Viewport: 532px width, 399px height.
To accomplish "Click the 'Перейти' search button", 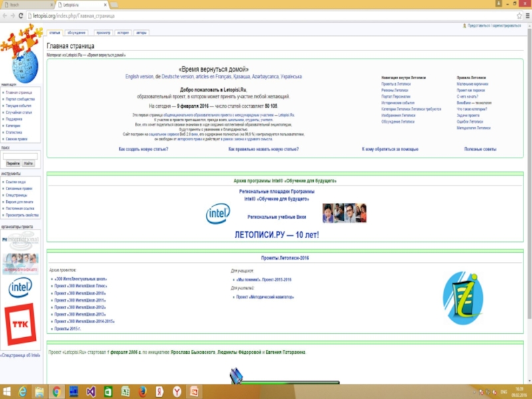I will (13, 164).
